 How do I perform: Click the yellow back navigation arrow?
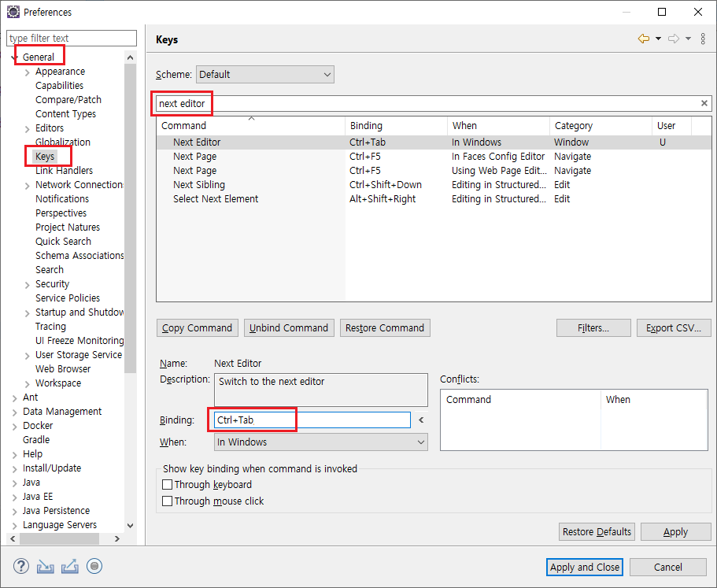[x=644, y=39]
